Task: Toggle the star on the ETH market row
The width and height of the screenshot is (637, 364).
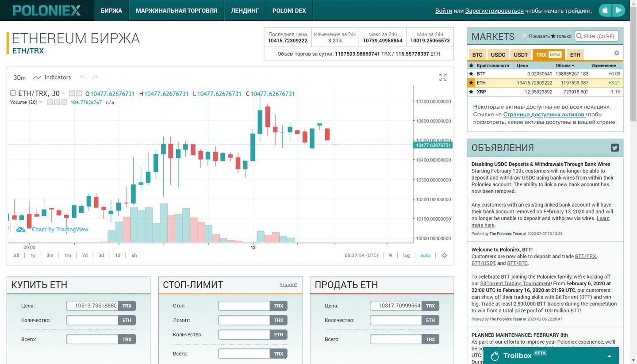Action: point(471,83)
